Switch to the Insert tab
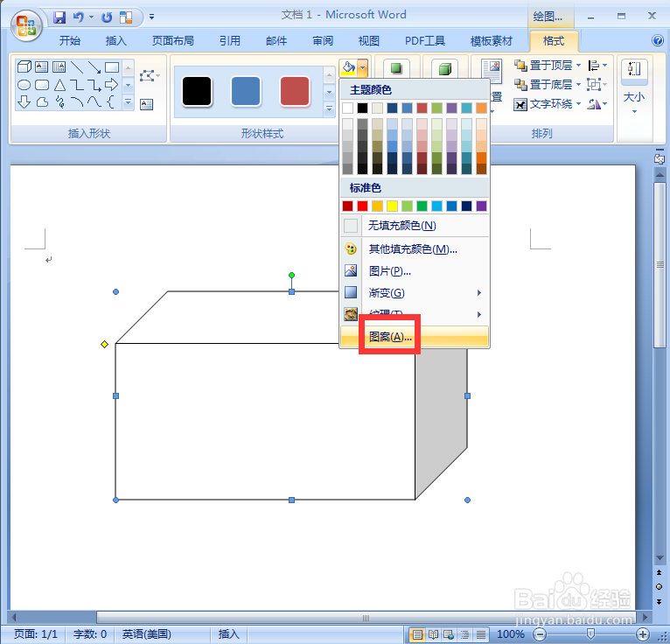The height and width of the screenshot is (644, 670). pos(115,41)
